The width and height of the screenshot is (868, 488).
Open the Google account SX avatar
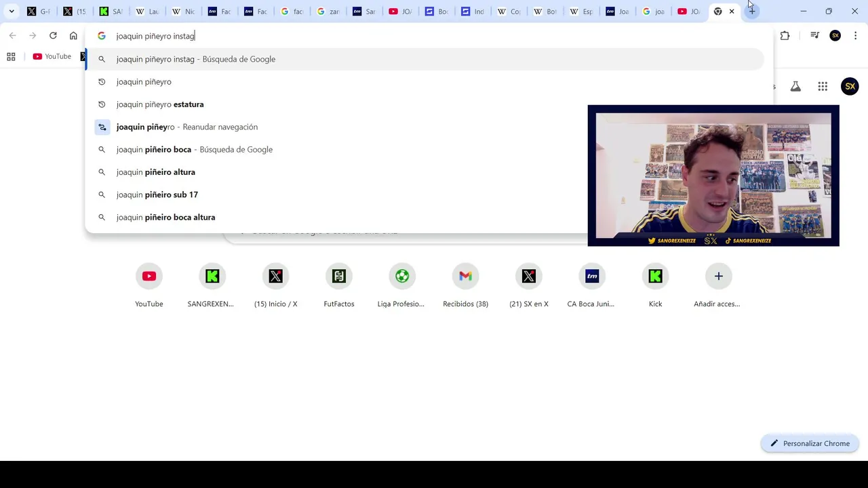tap(850, 86)
